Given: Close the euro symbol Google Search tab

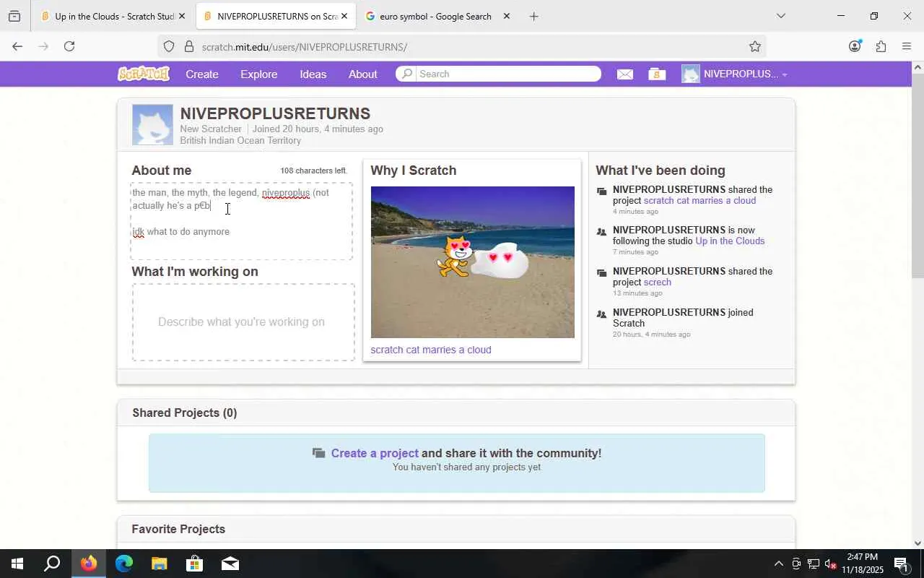Looking at the screenshot, I should [506, 16].
